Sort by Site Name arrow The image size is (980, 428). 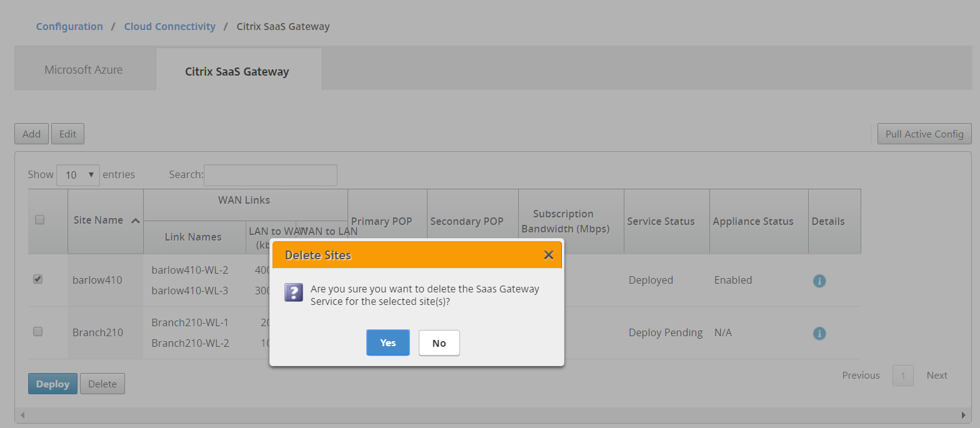point(135,221)
